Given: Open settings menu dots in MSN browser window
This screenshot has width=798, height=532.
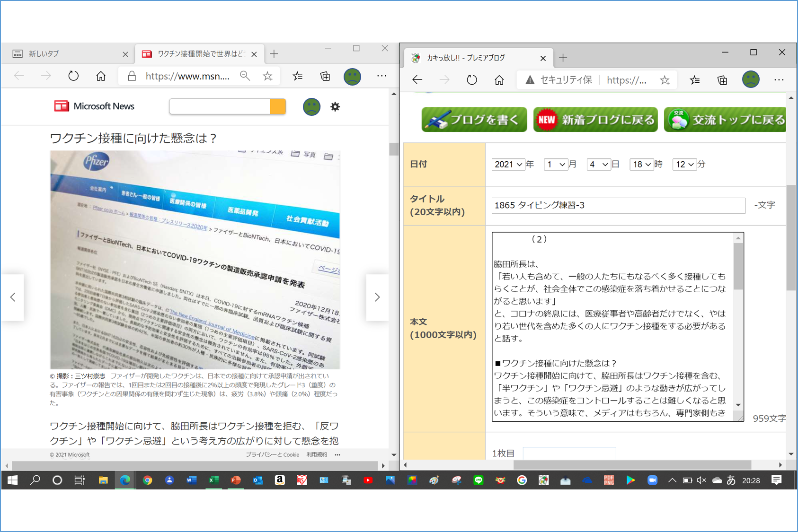Looking at the screenshot, I should click(x=381, y=76).
